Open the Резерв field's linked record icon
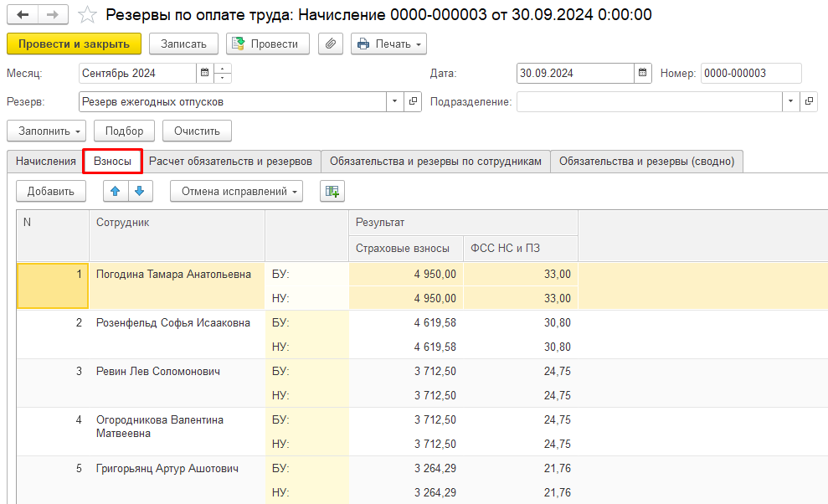Viewport: 828px width, 504px height. point(413,101)
